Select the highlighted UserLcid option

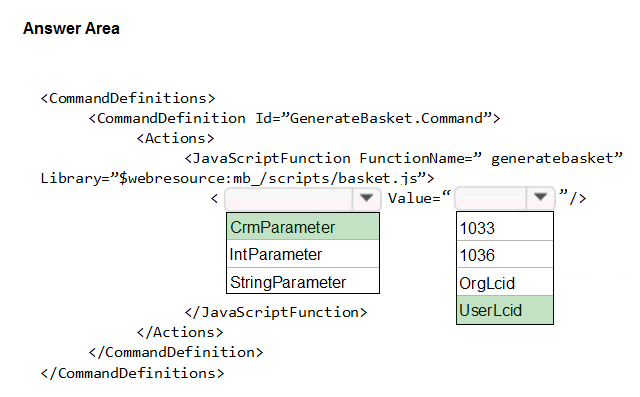coord(505,310)
